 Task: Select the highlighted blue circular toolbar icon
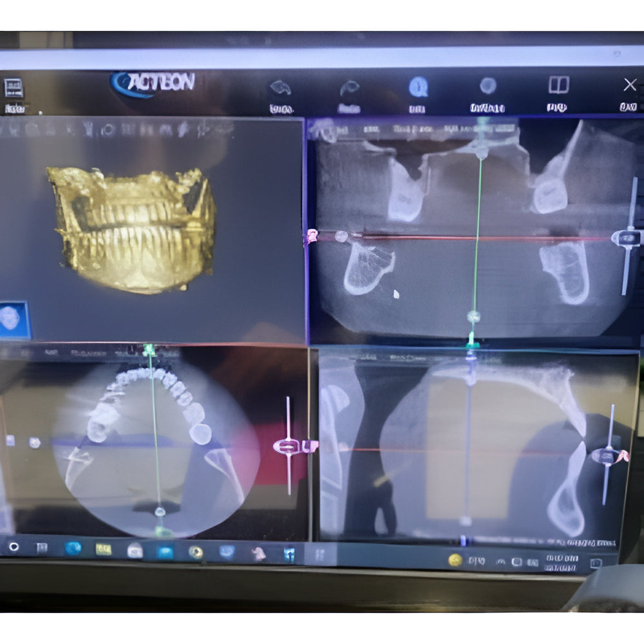click(418, 86)
